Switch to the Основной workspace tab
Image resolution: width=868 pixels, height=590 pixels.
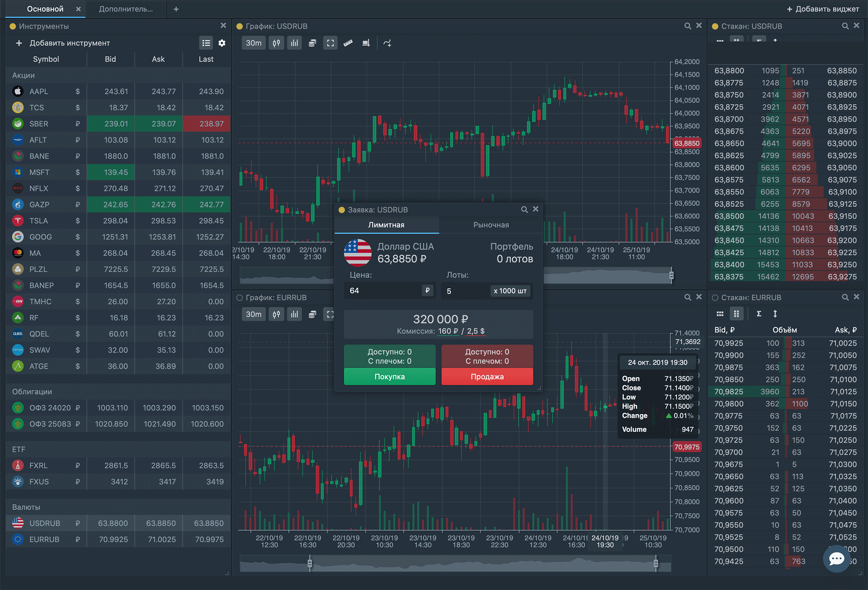(x=45, y=9)
